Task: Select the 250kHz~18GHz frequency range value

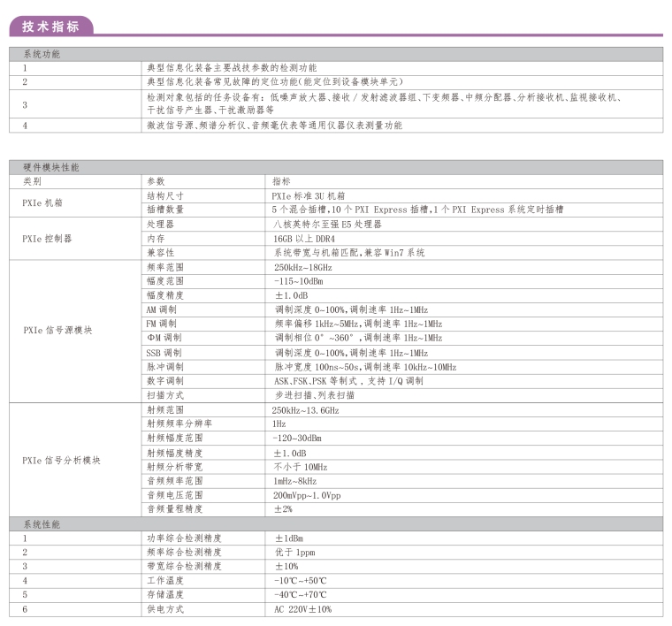Action: click(302, 267)
